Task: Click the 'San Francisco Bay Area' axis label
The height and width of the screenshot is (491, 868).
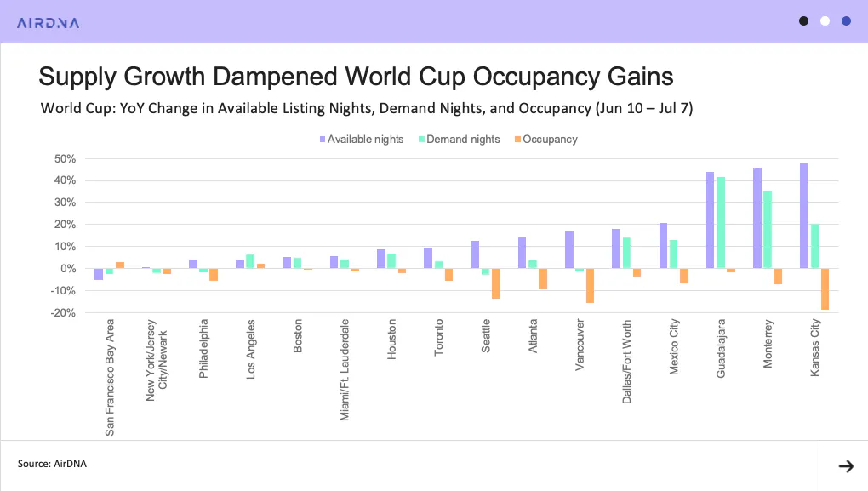Action: coord(110,378)
